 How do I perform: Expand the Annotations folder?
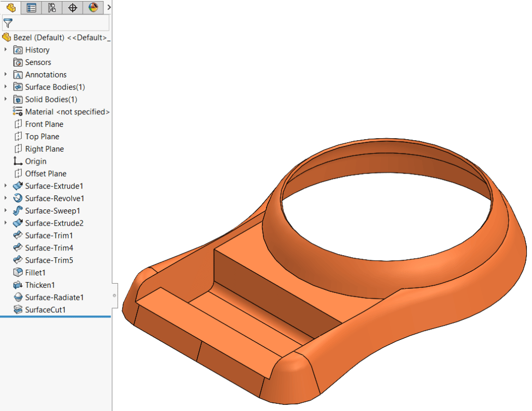click(5, 74)
